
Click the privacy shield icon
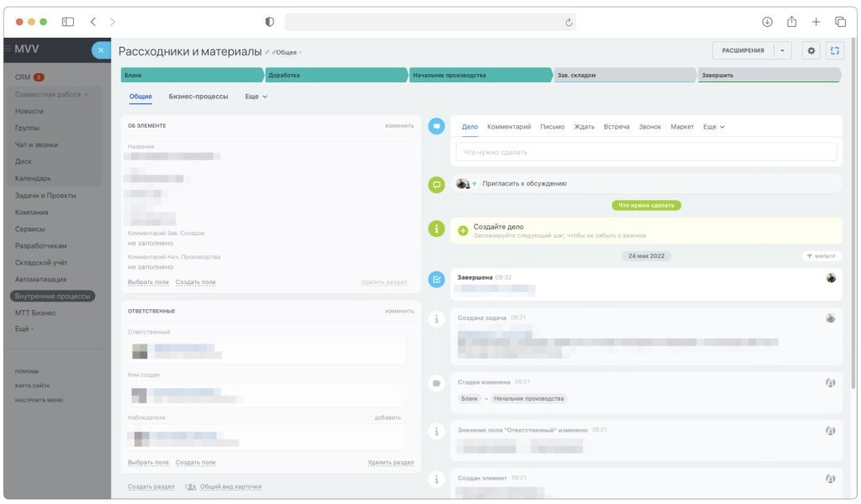270,21
